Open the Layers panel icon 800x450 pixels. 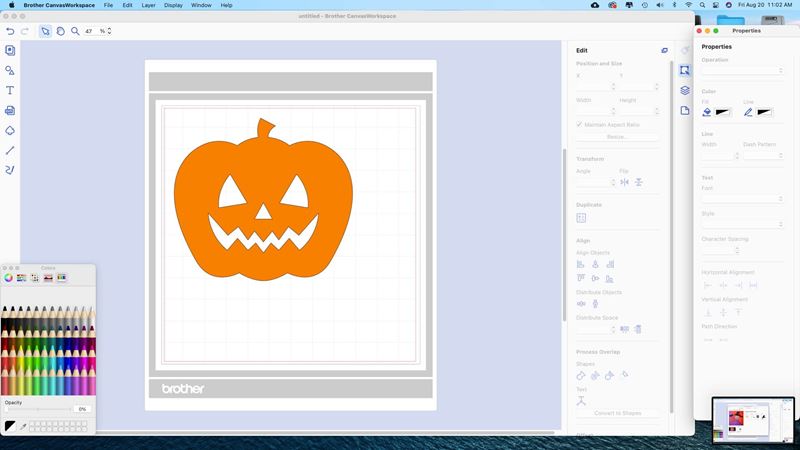(x=685, y=90)
